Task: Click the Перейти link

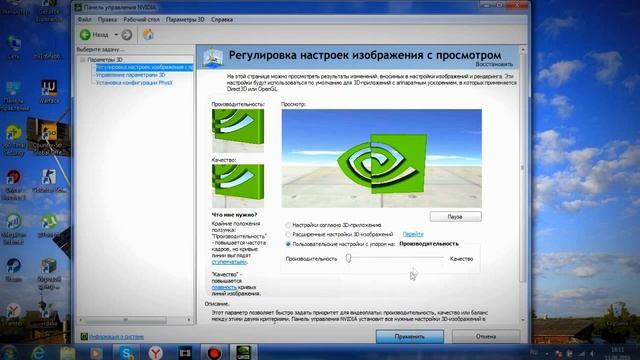Action: click(413, 234)
